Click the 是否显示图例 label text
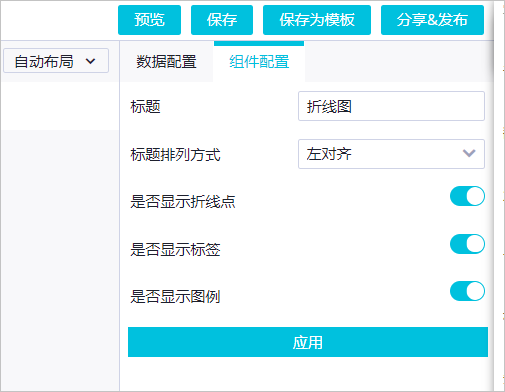The height and width of the screenshot is (392, 505). [175, 296]
